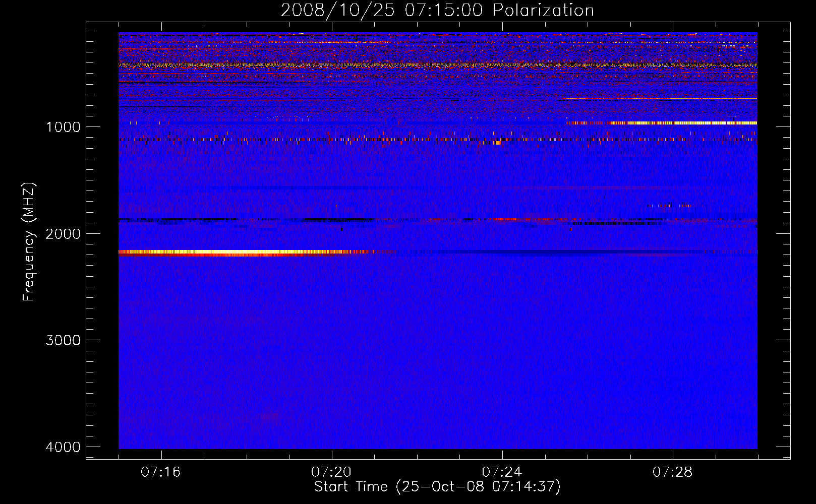Select the 'Start Time (25-Oct-08 07:14:37)' label
This screenshot has width=816, height=504.
(x=437, y=487)
